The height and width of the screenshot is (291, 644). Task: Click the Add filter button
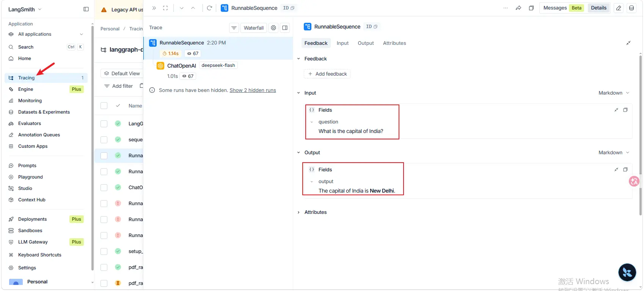pyautogui.click(x=119, y=86)
